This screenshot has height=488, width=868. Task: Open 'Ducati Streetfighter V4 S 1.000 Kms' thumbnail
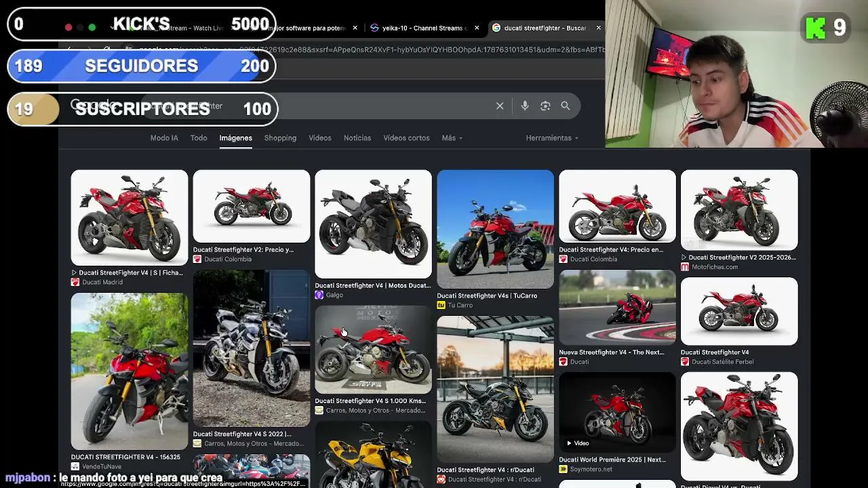[374, 350]
